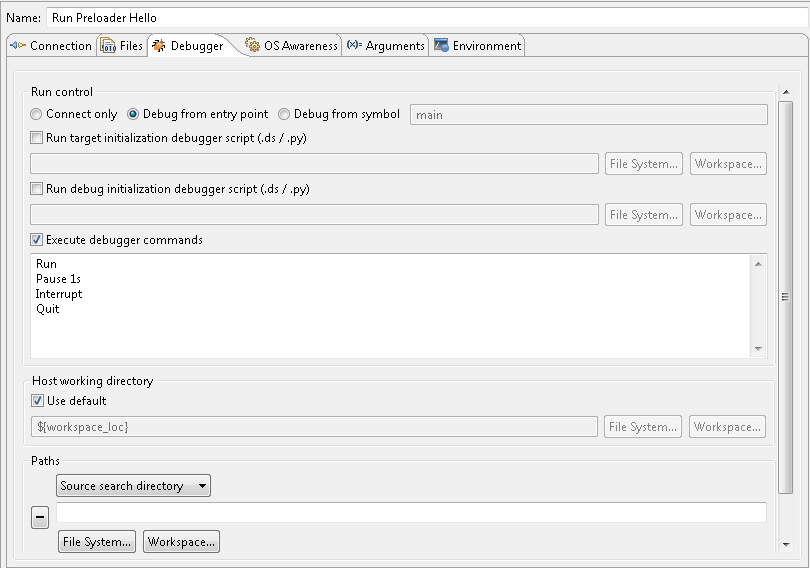Click commands box scroll up arrow
This screenshot has height=568, width=810.
pyautogui.click(x=758, y=264)
